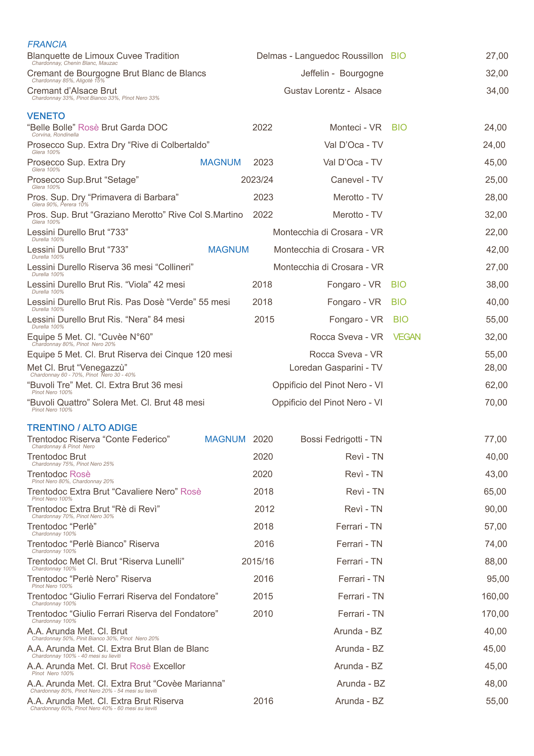This screenshot has width=534, height=756.
Task: Click the 90,00 price for "Rè di Revì"
Action: pyautogui.click(x=496, y=509)
